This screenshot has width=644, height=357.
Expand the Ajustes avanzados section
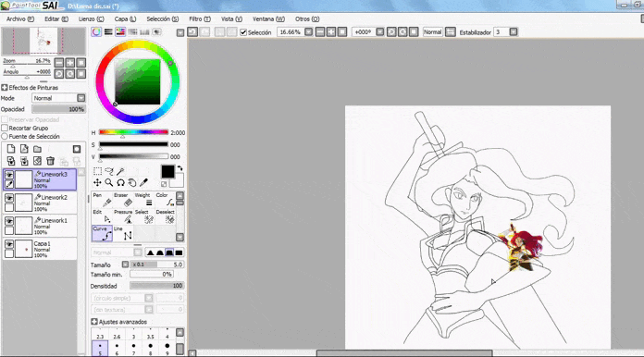94,322
